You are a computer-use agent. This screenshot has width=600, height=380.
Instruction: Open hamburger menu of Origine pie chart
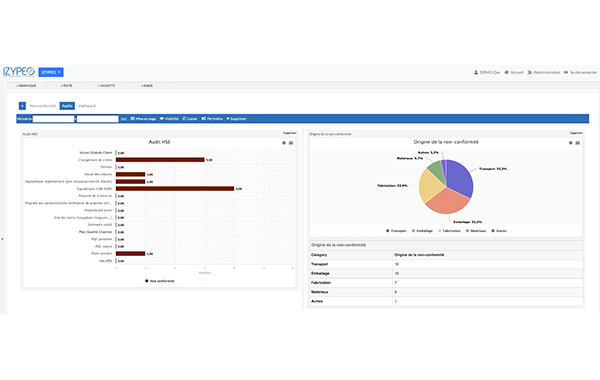pyautogui.click(x=577, y=143)
